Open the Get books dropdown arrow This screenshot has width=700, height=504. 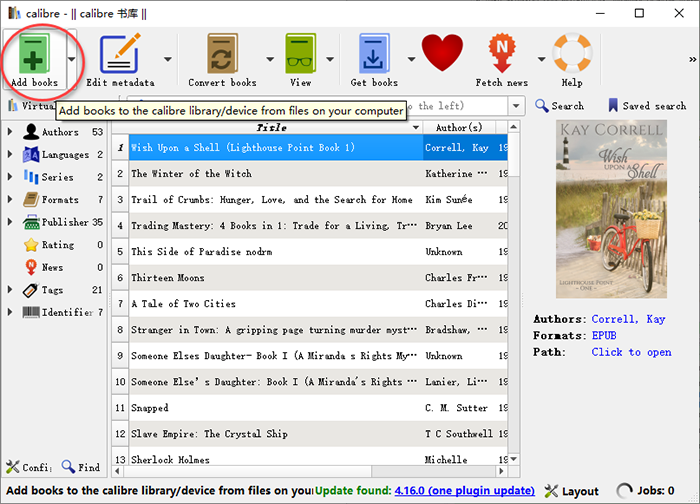pos(411,59)
